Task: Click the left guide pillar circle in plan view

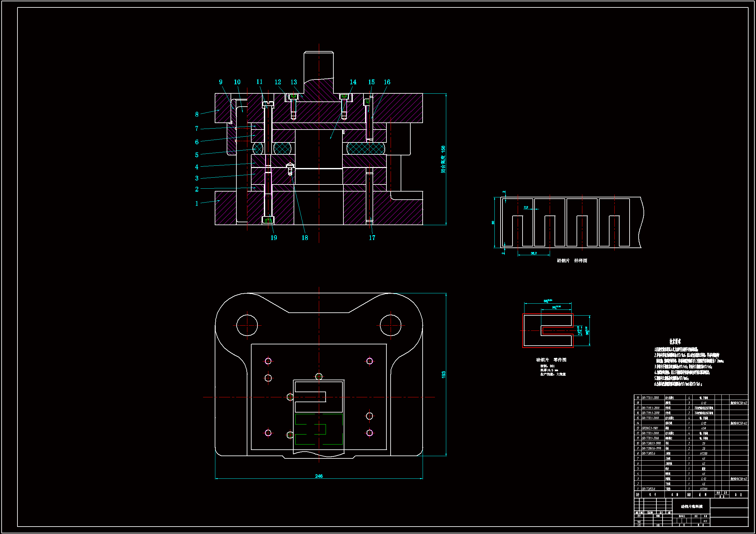Action: [247, 325]
